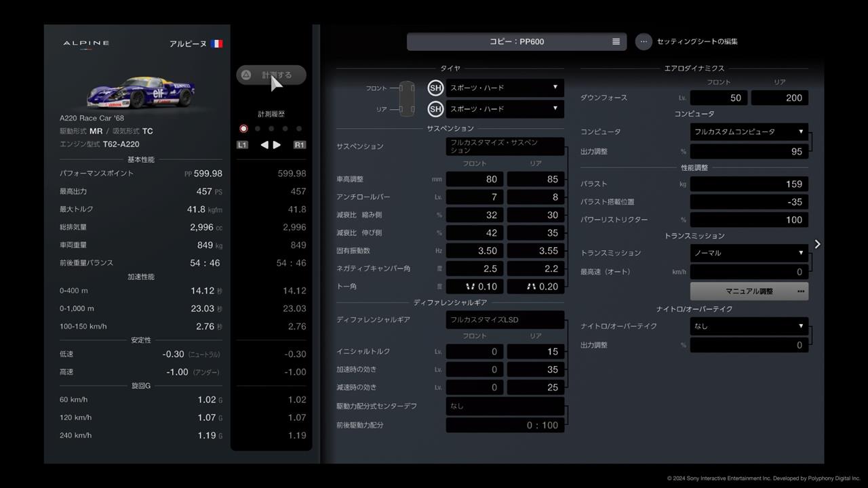868x488 pixels.
Task: Edit rear toe angle 0.20
Action: 536,287
